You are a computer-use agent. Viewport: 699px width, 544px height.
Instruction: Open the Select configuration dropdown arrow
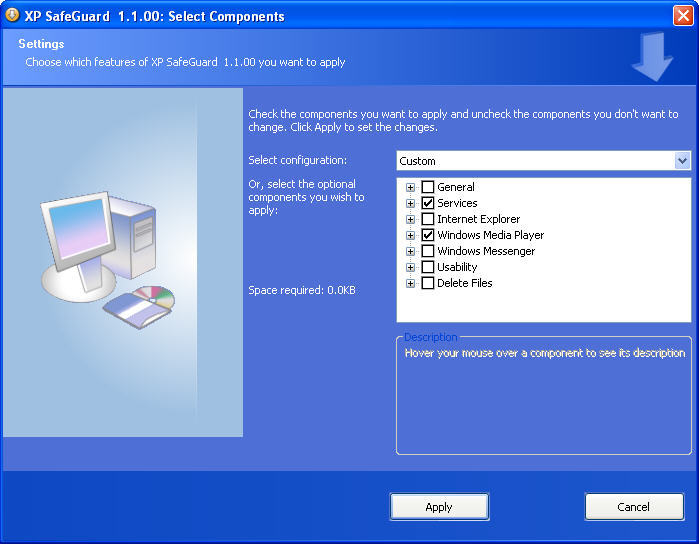[x=682, y=161]
